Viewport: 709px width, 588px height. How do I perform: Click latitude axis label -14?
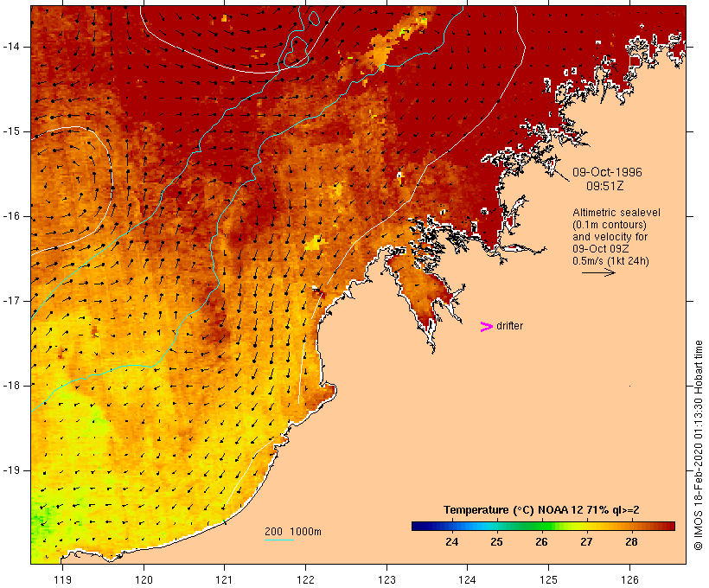[x=11, y=47]
